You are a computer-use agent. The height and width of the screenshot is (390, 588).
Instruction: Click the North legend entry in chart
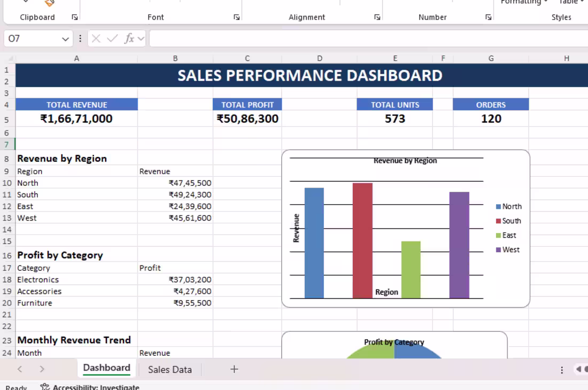[509, 206]
